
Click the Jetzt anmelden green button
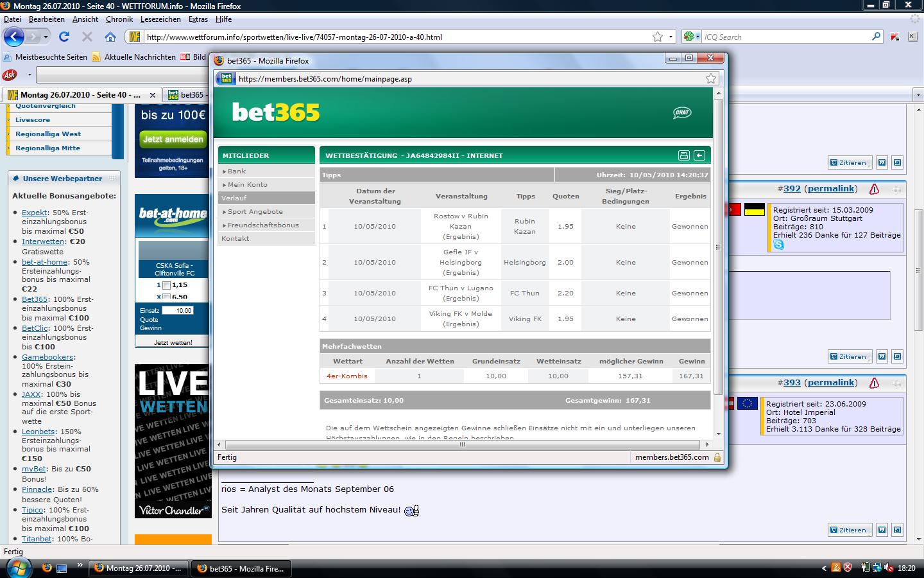pos(173,139)
